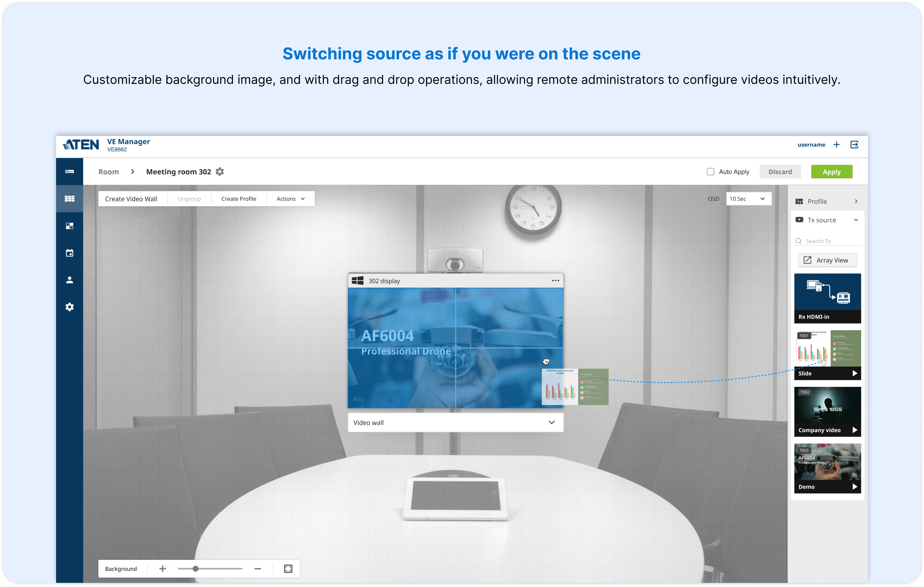Select the T003 Demo source thumbnail
This screenshot has width=924, height=587.
[x=827, y=468]
